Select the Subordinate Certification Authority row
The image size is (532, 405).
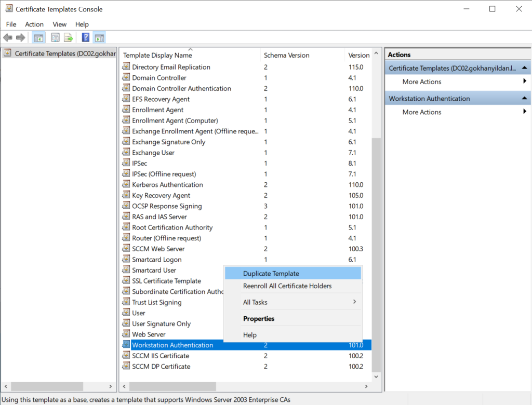tap(172, 291)
